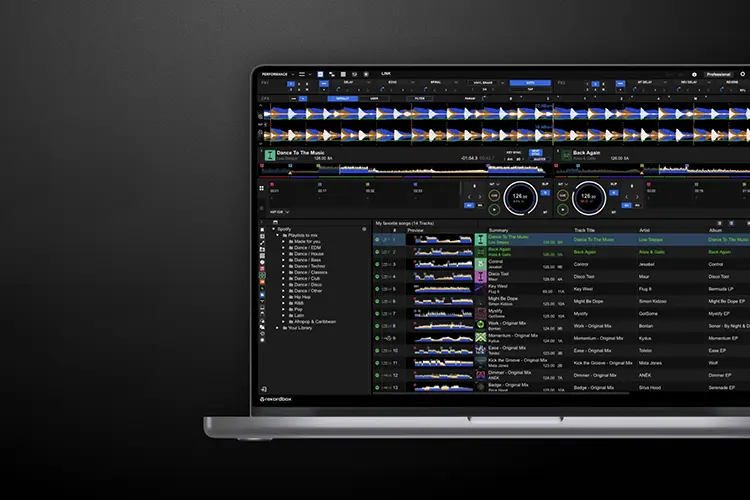Click the blue Dropbox-style icon in sidebar

point(262,295)
